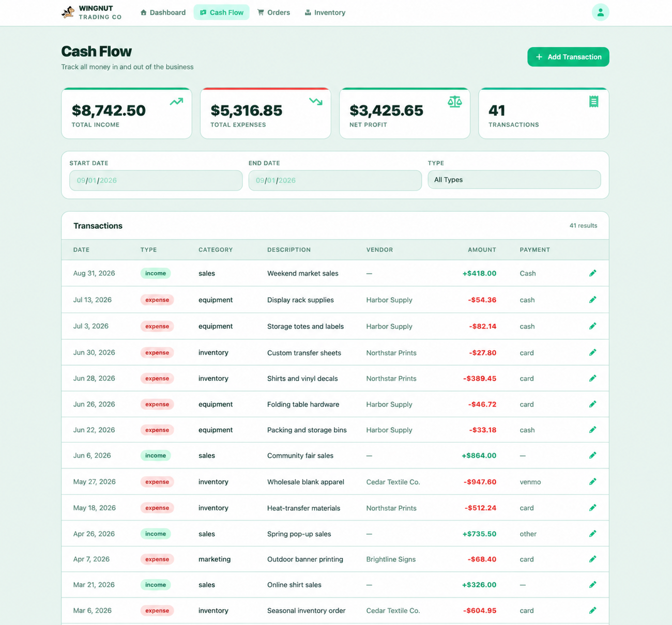672x625 pixels.
Task: Edit the Display rack supplies transaction
Action: pos(592,300)
